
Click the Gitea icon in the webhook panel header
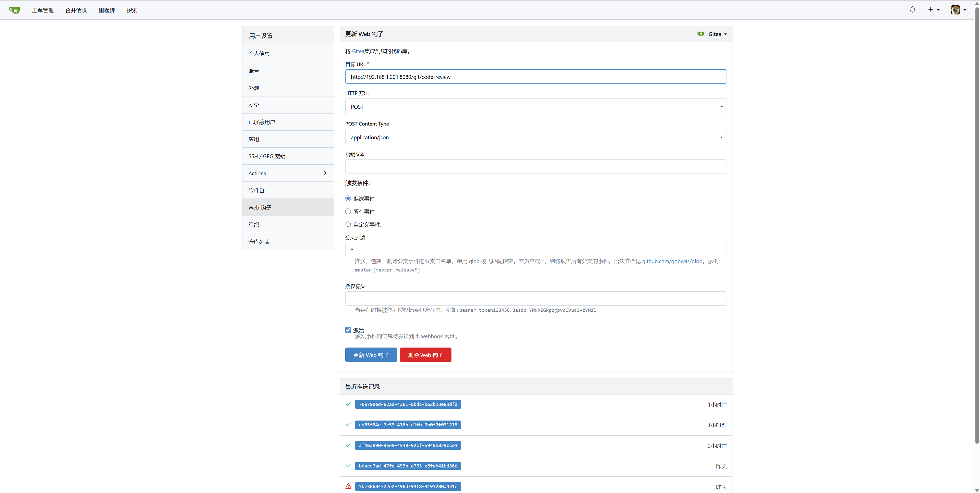tap(700, 34)
